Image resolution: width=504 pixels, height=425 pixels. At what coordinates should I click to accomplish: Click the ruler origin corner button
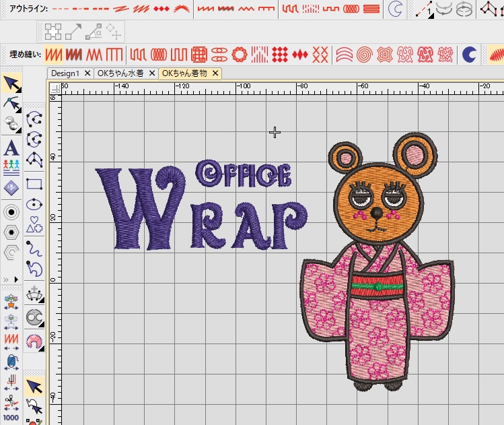click(55, 88)
